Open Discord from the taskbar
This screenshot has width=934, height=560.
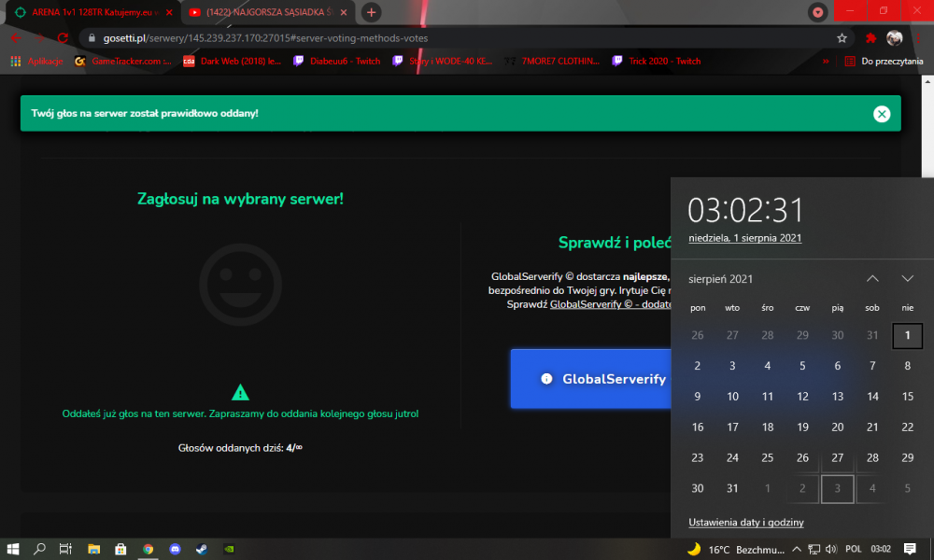click(x=175, y=549)
